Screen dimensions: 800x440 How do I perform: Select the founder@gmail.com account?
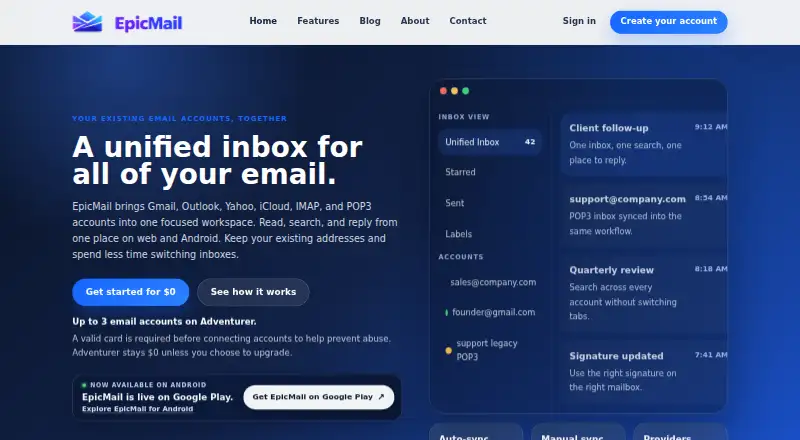tap(490, 312)
